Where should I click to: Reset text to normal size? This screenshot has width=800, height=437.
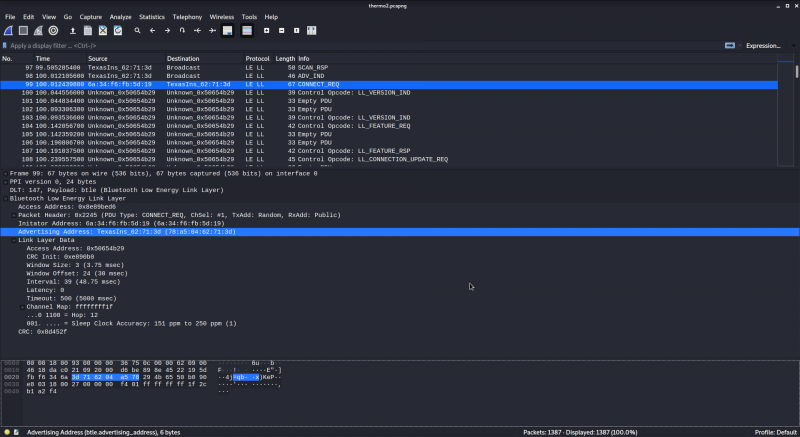coord(296,31)
